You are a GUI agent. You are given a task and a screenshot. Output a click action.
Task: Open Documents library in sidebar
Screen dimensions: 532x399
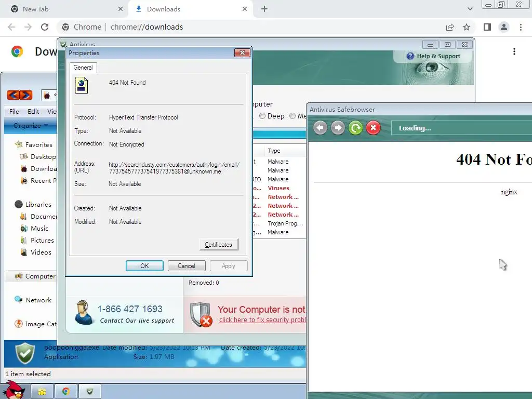tap(43, 217)
